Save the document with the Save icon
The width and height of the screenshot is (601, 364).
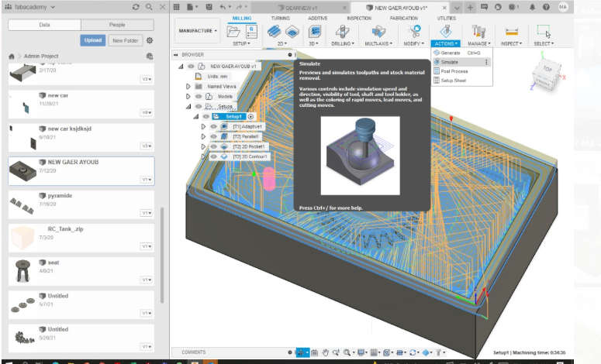coord(209,7)
